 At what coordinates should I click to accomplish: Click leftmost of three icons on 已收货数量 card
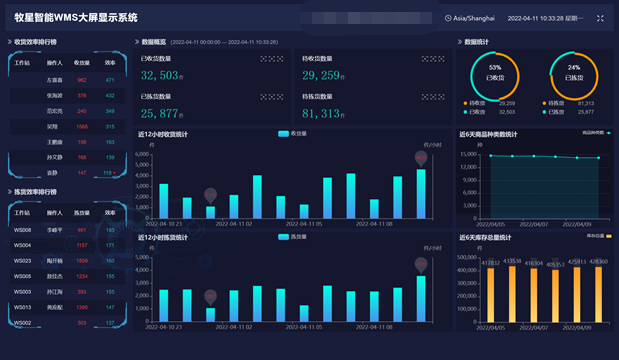click(264, 59)
